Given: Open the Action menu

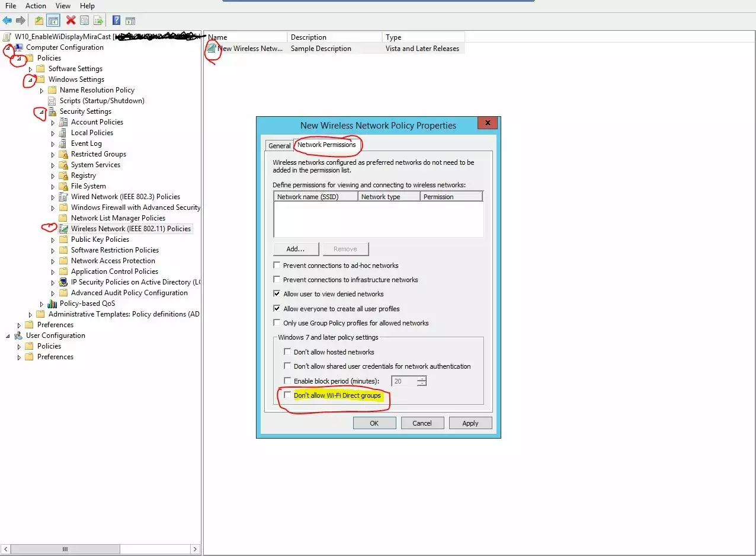Looking at the screenshot, I should 36,6.
